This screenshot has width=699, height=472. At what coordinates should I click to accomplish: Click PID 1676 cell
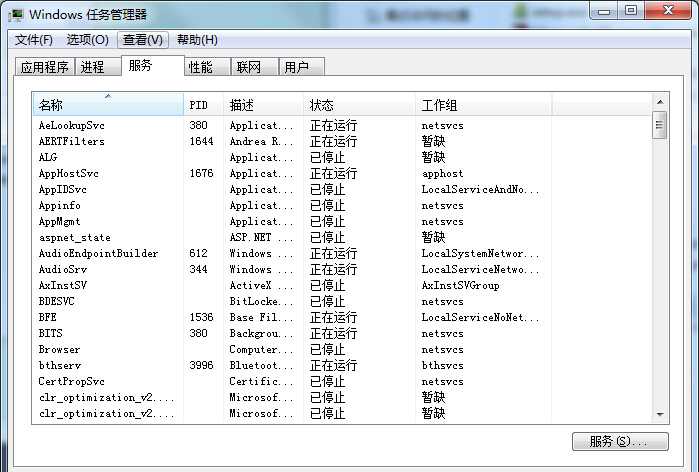(201, 173)
